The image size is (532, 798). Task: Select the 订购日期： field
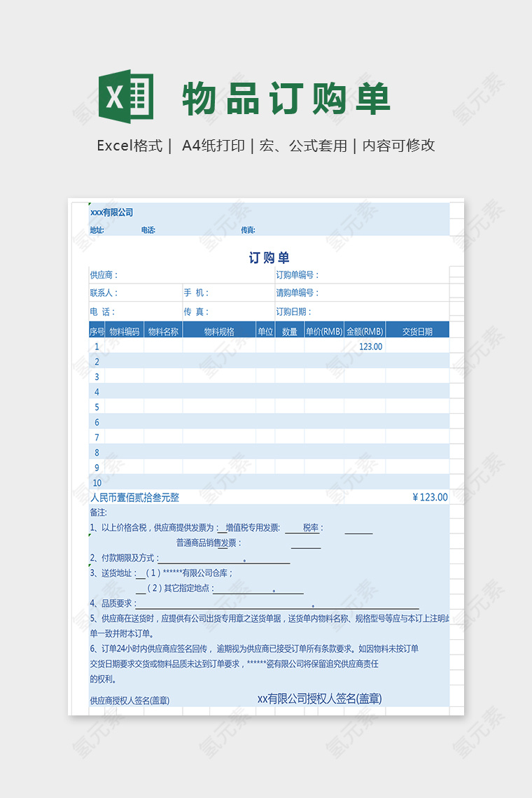click(x=362, y=311)
